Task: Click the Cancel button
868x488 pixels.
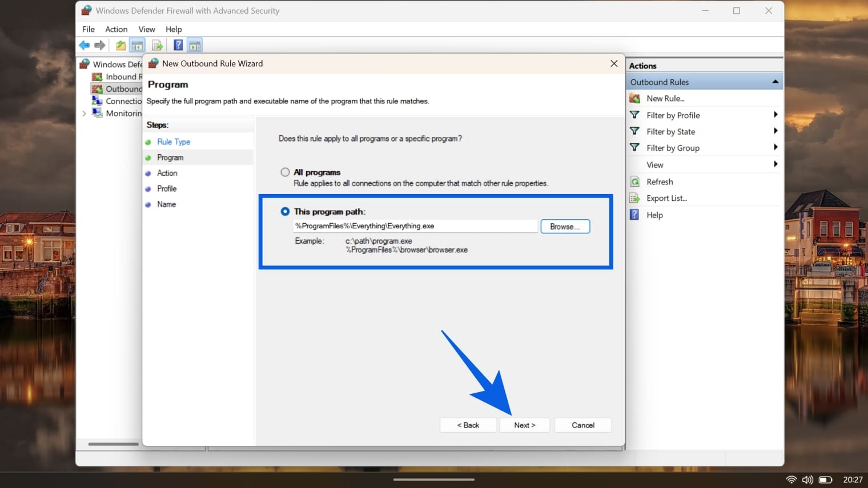Action: pyautogui.click(x=582, y=425)
